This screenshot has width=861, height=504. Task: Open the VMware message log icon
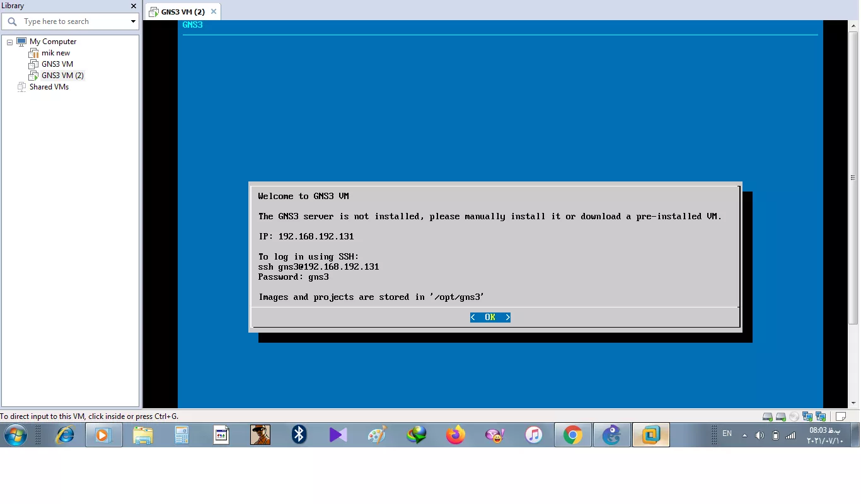click(x=840, y=416)
